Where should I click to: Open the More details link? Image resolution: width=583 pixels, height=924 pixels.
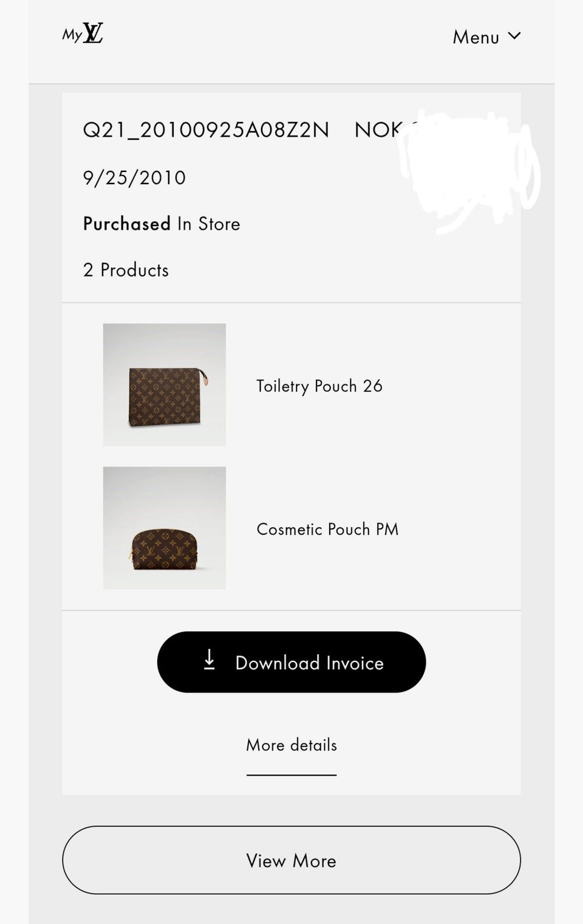click(x=291, y=745)
